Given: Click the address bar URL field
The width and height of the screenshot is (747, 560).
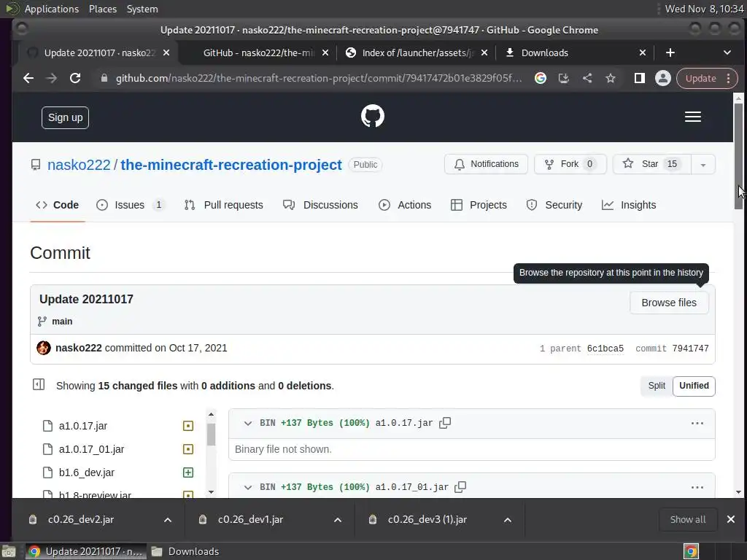Looking at the screenshot, I should (x=318, y=78).
